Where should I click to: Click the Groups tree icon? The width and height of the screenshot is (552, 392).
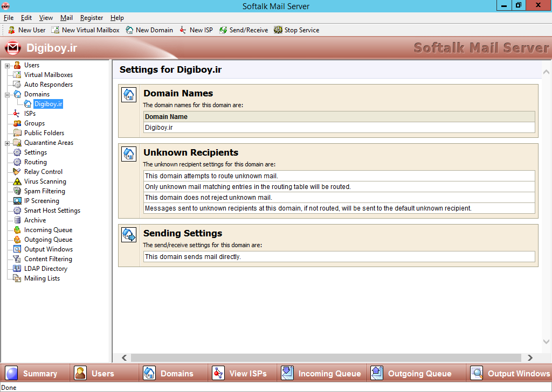click(x=17, y=123)
